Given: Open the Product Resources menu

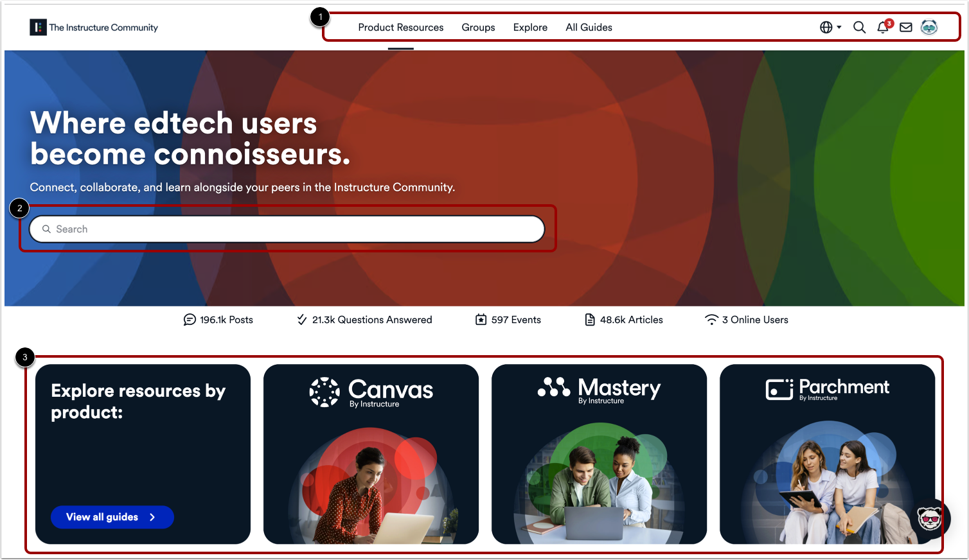Looking at the screenshot, I should tap(401, 27).
